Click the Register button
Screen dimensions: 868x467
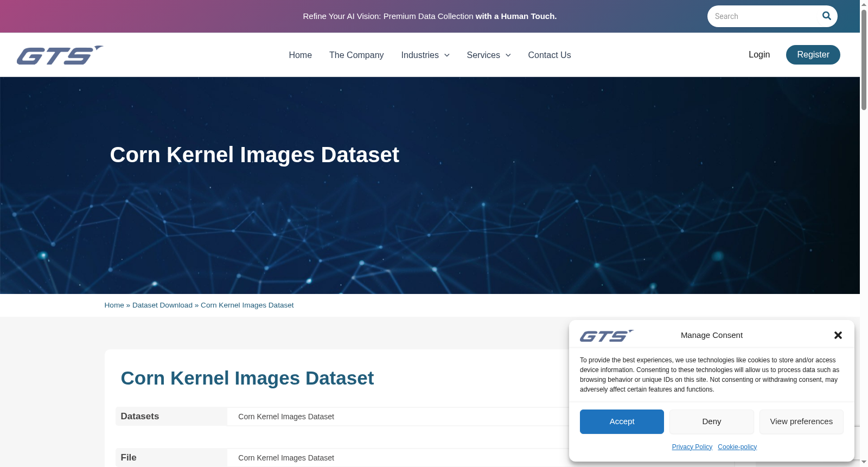click(x=813, y=55)
